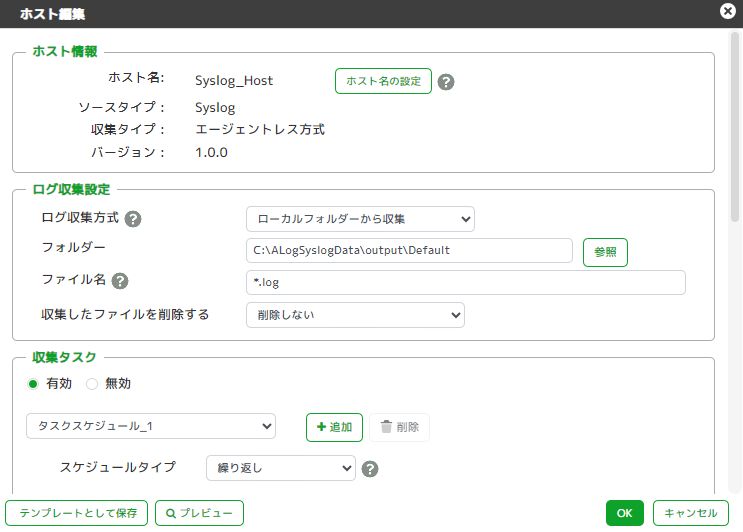Click the プレビュー button
The width and height of the screenshot is (743, 532).
point(199,513)
